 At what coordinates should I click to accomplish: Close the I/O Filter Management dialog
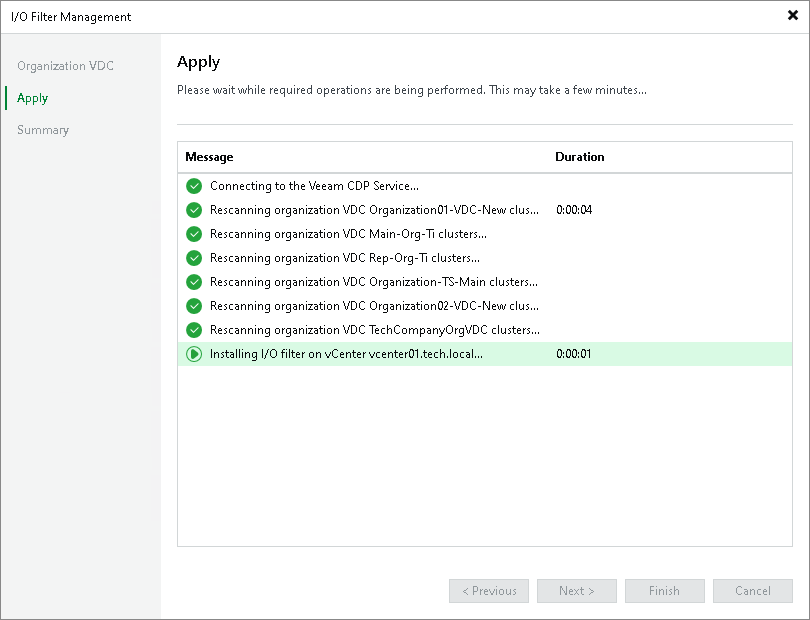(x=792, y=15)
